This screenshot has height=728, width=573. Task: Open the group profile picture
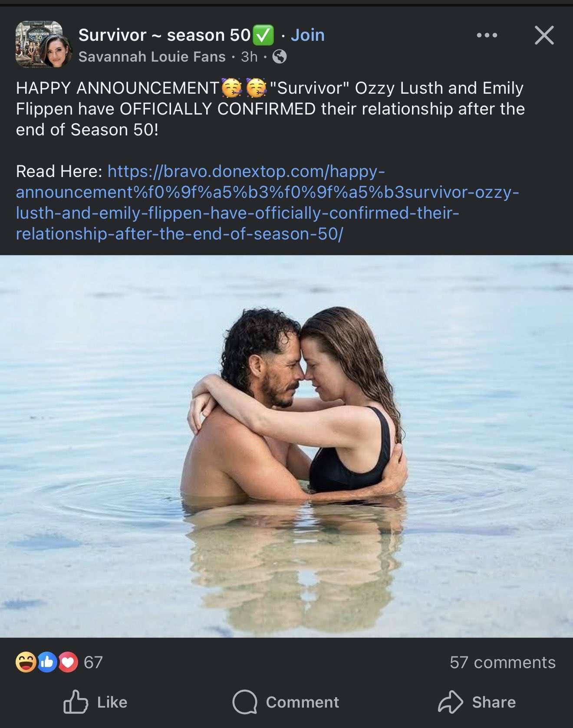(x=43, y=44)
